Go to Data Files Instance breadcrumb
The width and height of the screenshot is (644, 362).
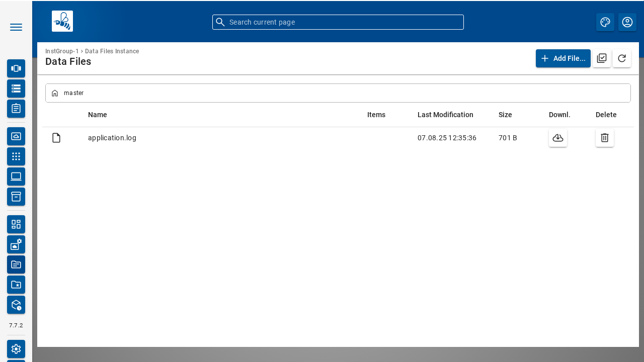(x=112, y=51)
